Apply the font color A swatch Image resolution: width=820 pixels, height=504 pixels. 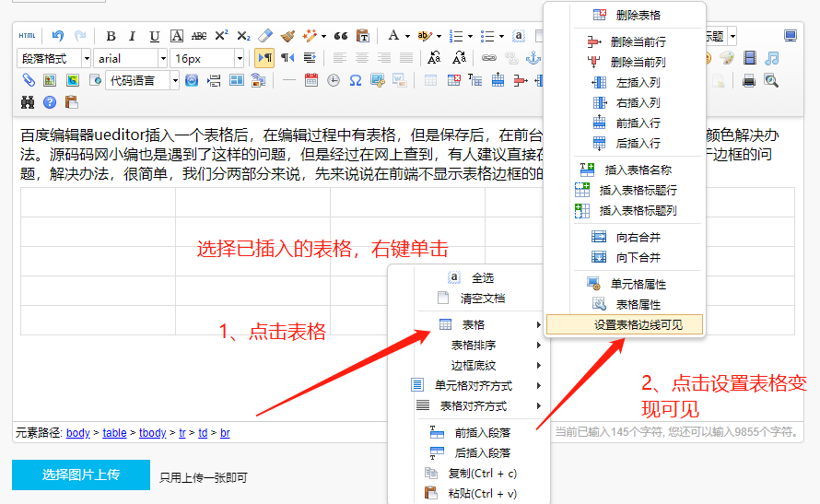(x=393, y=36)
